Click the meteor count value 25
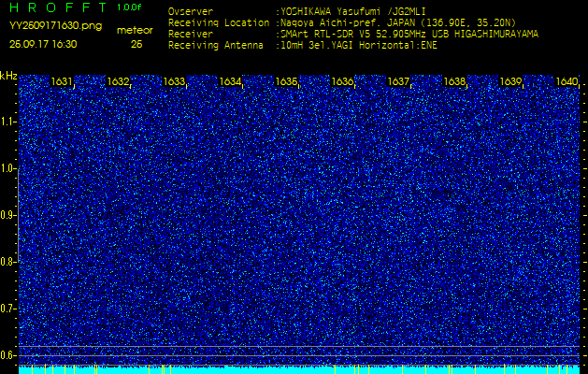 (136, 44)
